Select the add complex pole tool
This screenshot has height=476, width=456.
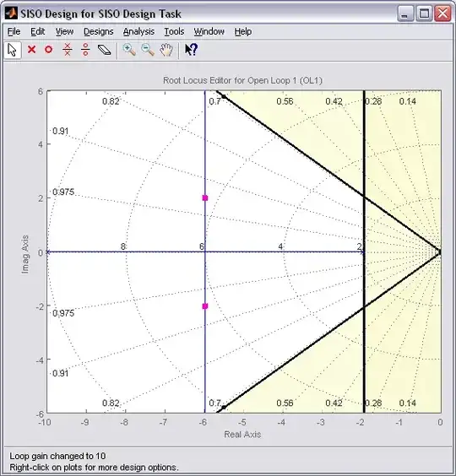click(x=68, y=50)
